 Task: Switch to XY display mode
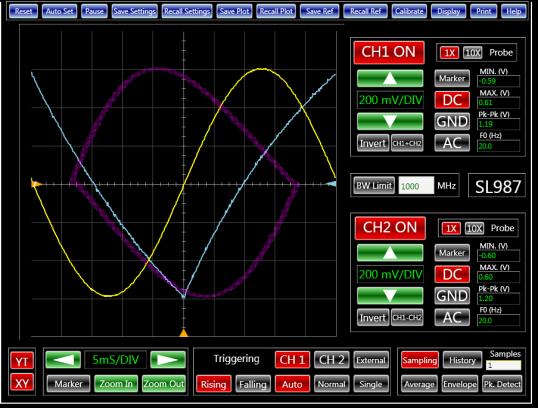pos(22,382)
